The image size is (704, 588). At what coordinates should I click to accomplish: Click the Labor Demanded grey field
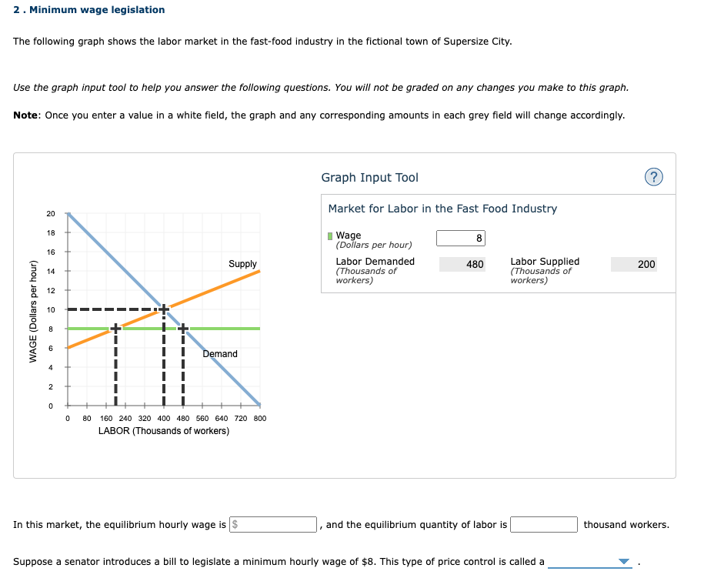point(462,264)
